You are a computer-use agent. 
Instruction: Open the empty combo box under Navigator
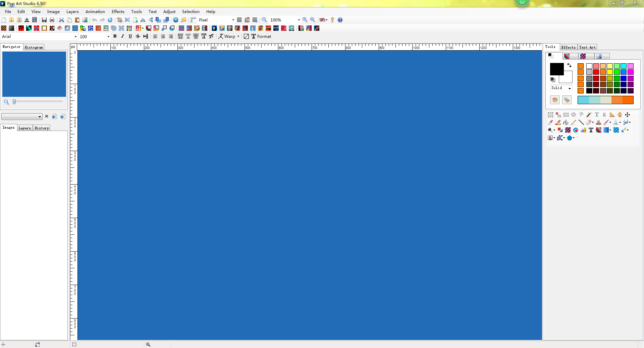coord(22,117)
